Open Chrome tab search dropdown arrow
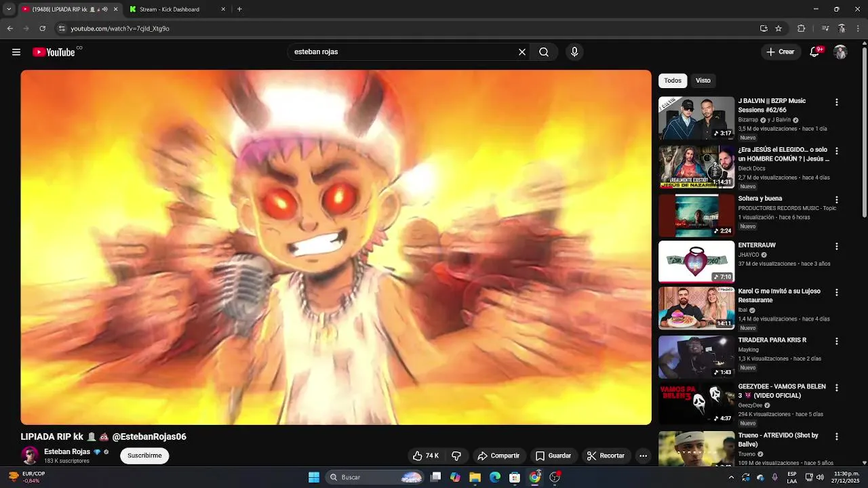The width and height of the screenshot is (868, 488). 9,9
